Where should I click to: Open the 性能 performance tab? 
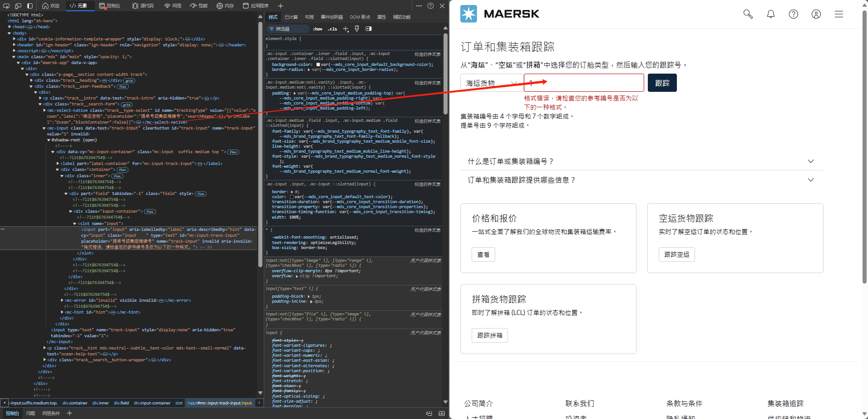[199, 6]
